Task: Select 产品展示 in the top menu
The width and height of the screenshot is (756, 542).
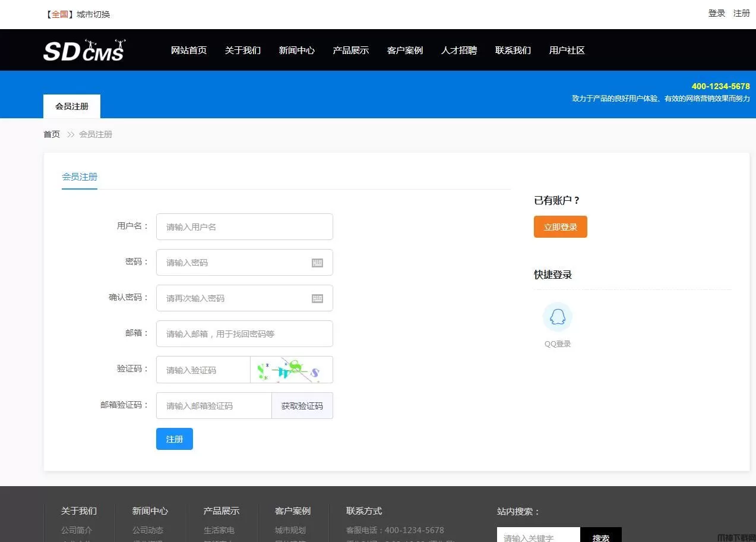Action: tap(351, 51)
